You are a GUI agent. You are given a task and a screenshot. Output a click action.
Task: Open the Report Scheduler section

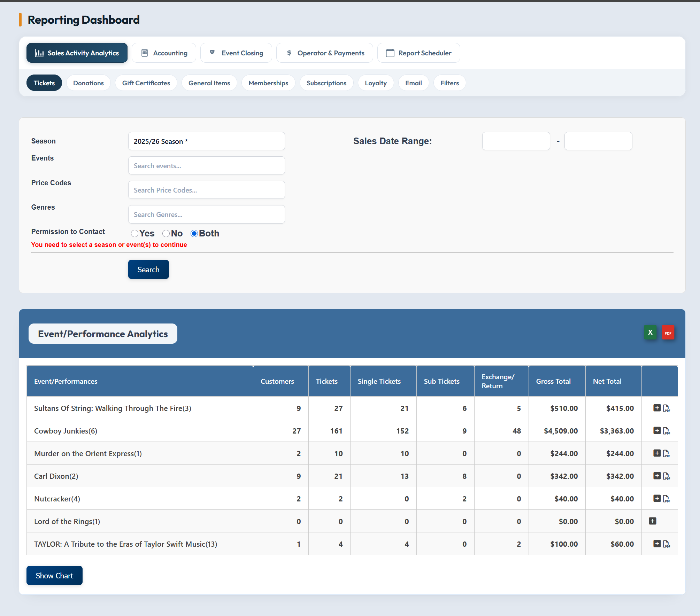418,53
